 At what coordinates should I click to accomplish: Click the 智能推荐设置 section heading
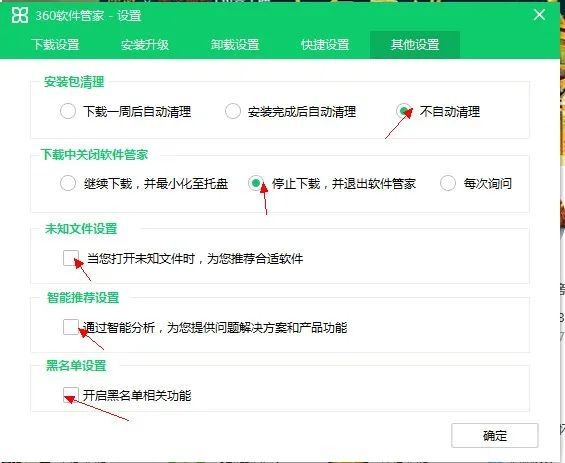click(83, 298)
